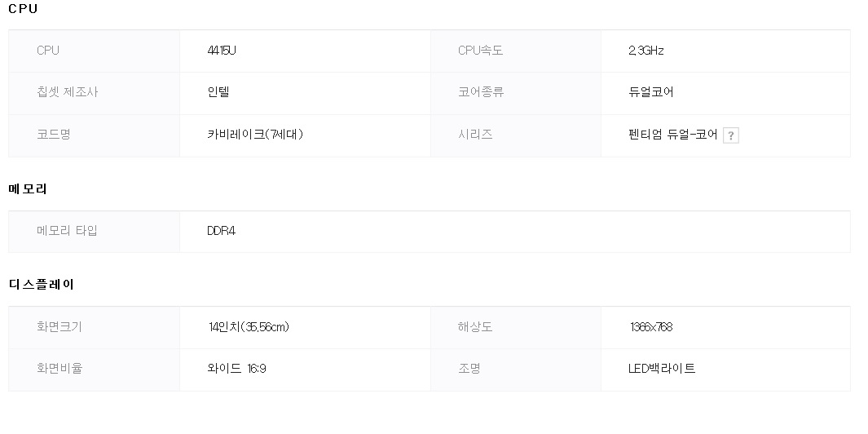Image resolution: width=868 pixels, height=434 pixels.
Task: Click the CPU section heading at top
Action: coord(24,9)
